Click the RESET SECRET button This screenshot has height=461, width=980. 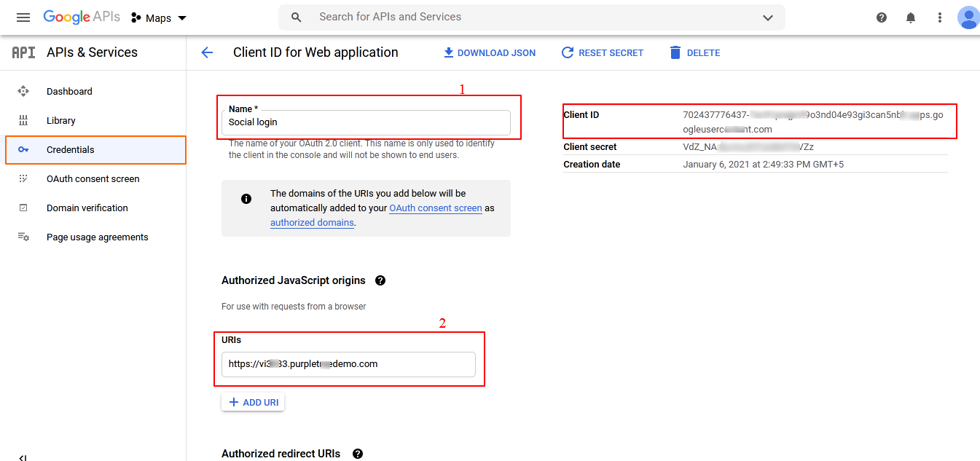603,52
